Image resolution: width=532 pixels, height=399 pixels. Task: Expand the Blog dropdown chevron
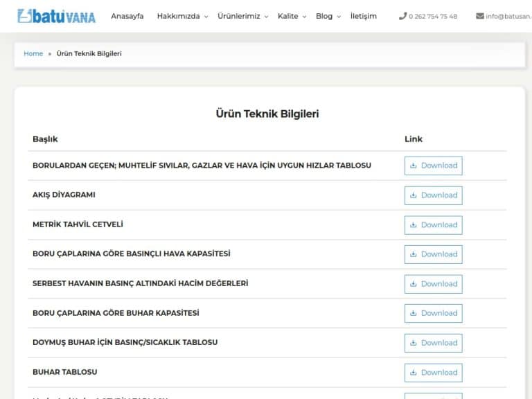[x=339, y=17]
